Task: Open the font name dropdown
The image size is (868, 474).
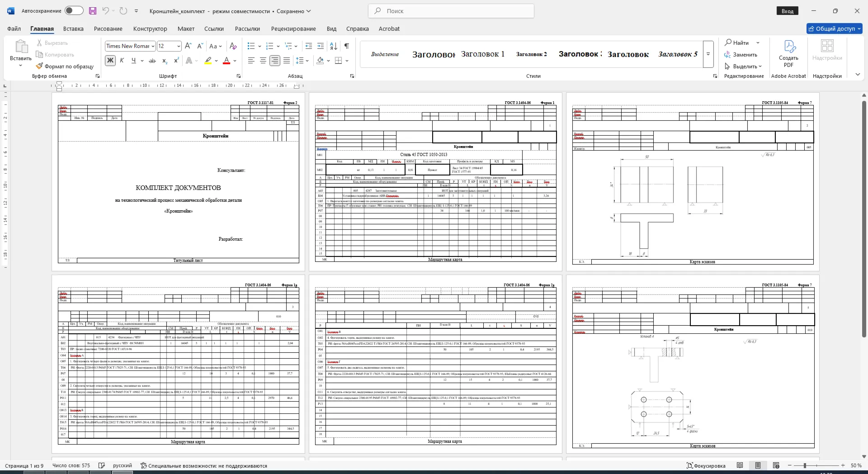Action: pyautogui.click(x=153, y=46)
